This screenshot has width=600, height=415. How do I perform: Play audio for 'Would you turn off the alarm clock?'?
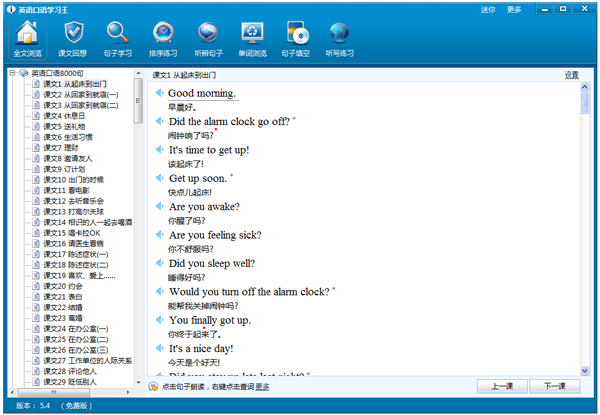pos(160,291)
